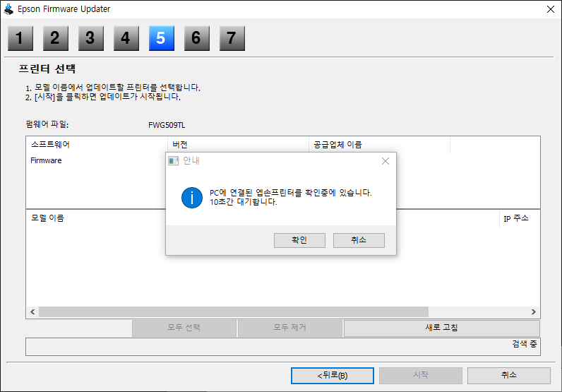
Task: Click the highlighted step 5 icon
Action: [162, 38]
